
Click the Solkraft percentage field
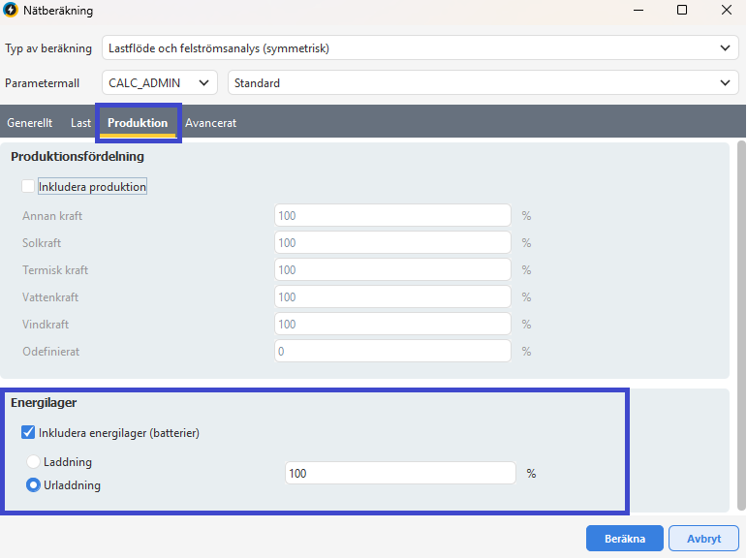click(x=392, y=242)
